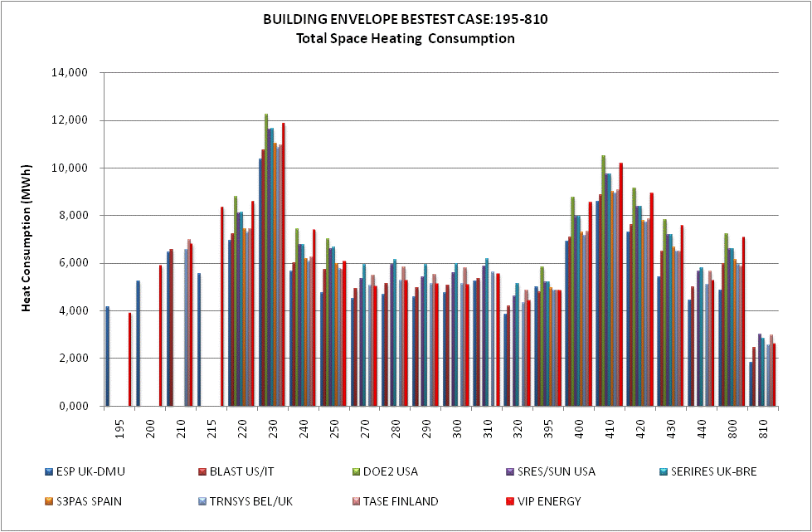The height and width of the screenshot is (532, 812).
Task: Click the legend label "SERIRES UK-BRE"
Action: [713, 472]
